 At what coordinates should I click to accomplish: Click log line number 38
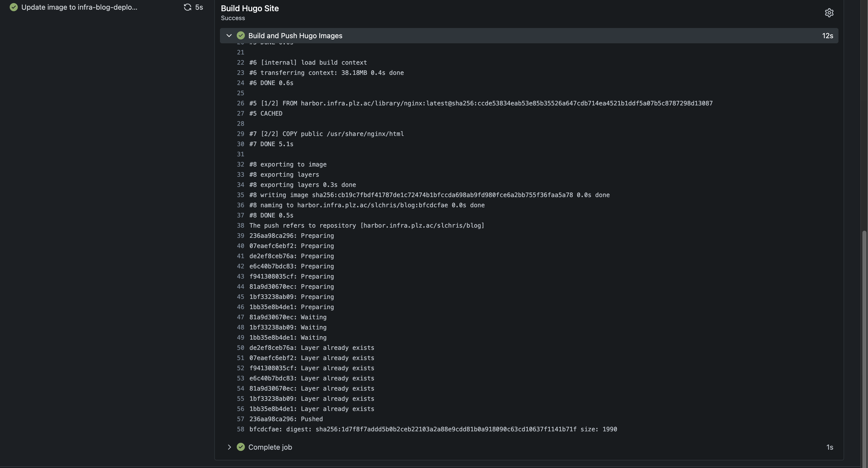(x=240, y=225)
